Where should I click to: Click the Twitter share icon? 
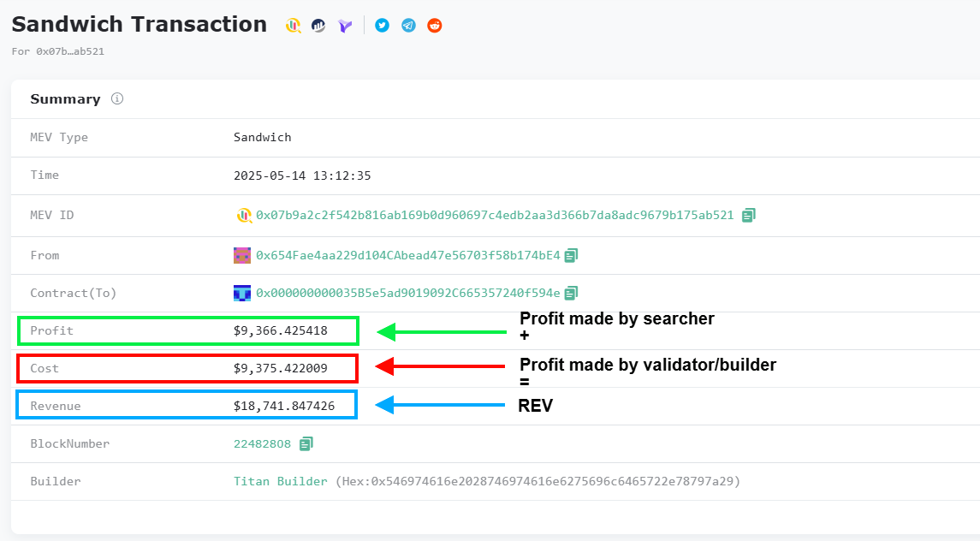382,25
